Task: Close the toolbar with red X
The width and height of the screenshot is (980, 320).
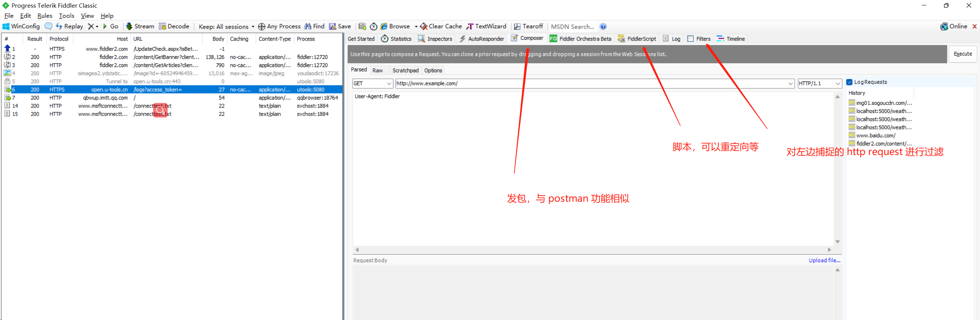Action: click(x=975, y=26)
